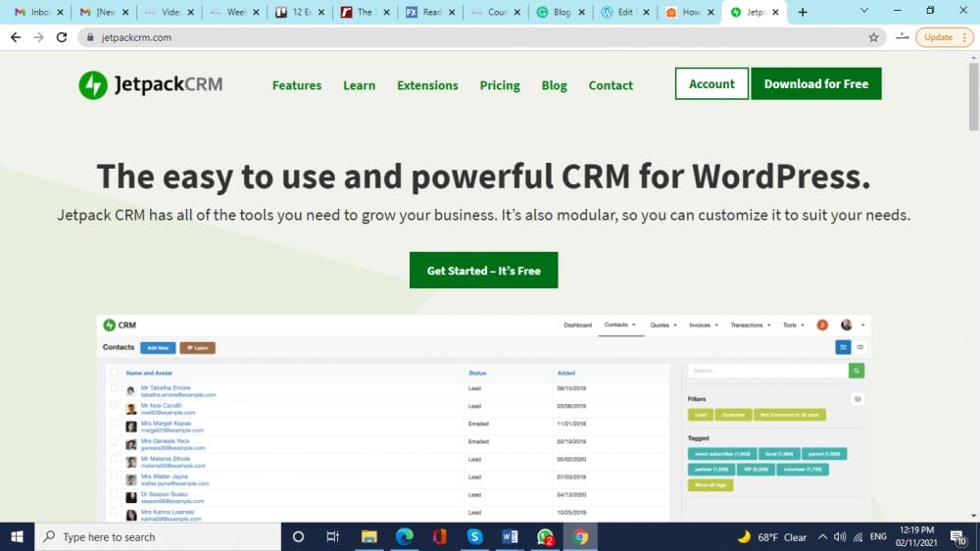The width and height of the screenshot is (980, 551).
Task: Toggle the select-all checkbox in the contacts header
Action: [x=115, y=373]
